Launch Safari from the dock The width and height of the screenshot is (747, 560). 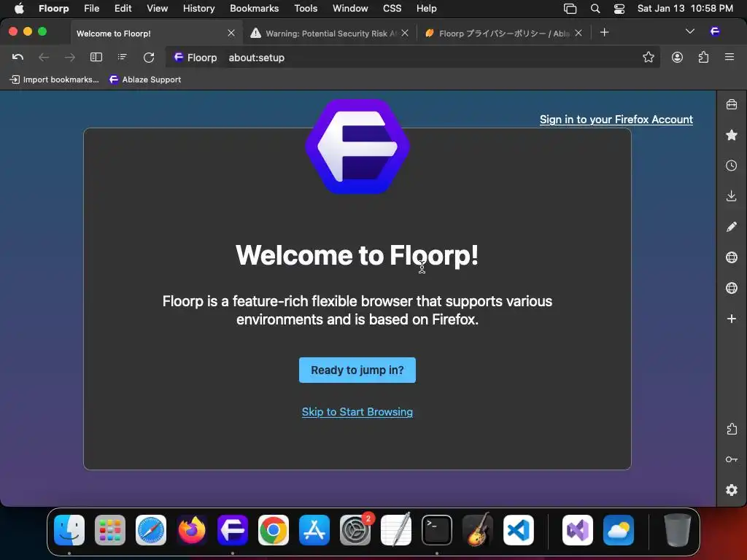[x=151, y=530]
